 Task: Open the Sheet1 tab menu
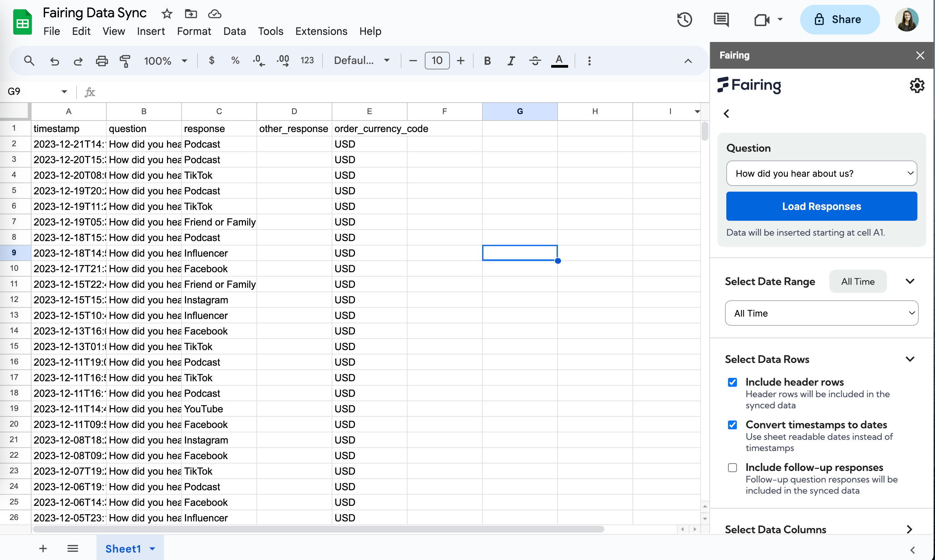[152, 549]
